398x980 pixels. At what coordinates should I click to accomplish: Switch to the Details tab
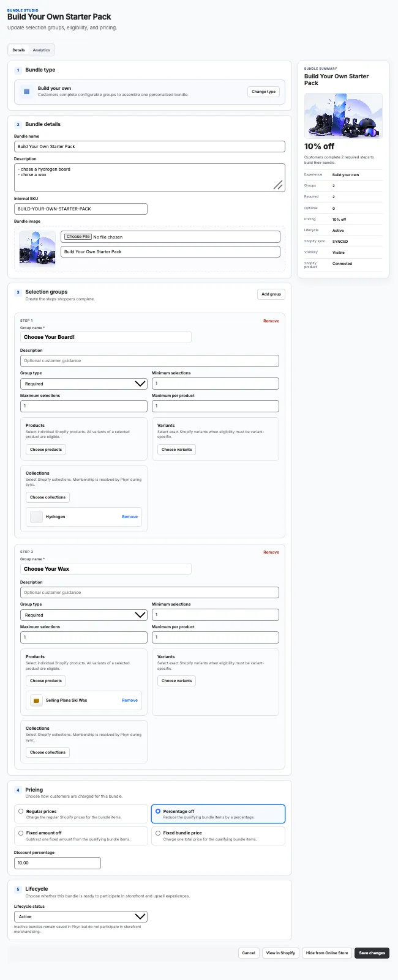19,50
